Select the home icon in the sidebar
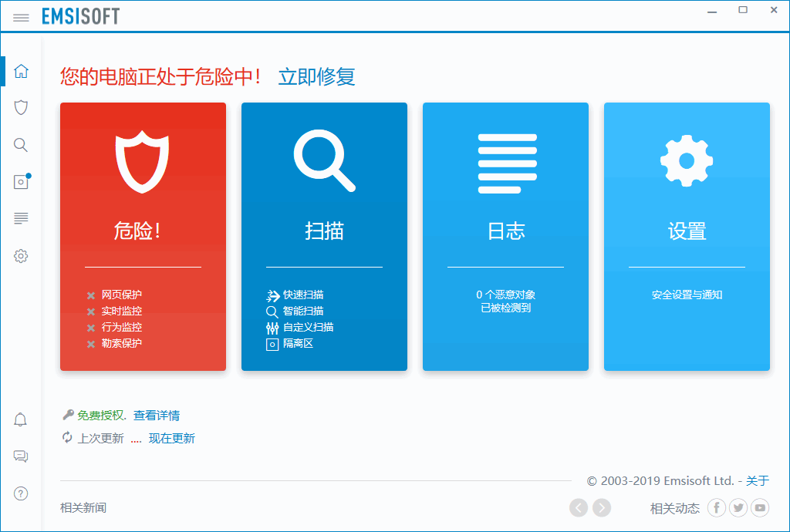This screenshot has height=532, width=790. click(x=21, y=70)
